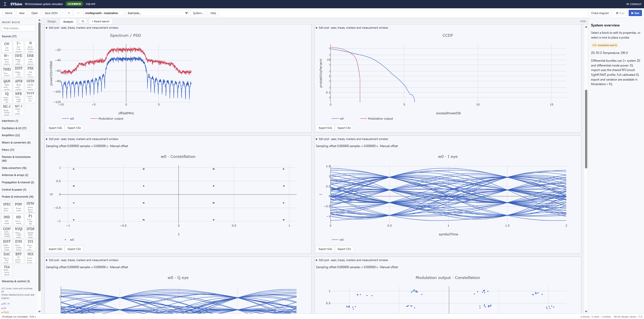Export w0 I eye plot as CSV
The image size is (644, 319).
[344, 249]
